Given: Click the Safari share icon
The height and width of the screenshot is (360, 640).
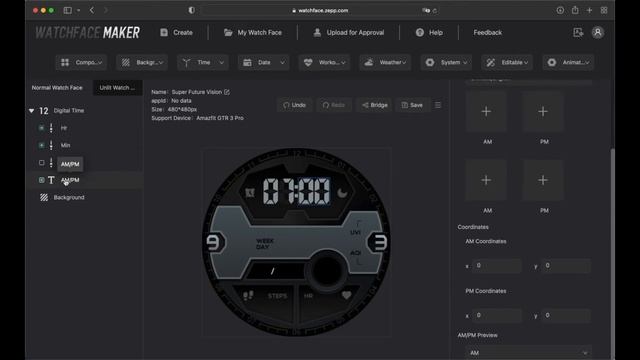Looking at the screenshot, I should click(x=575, y=10).
